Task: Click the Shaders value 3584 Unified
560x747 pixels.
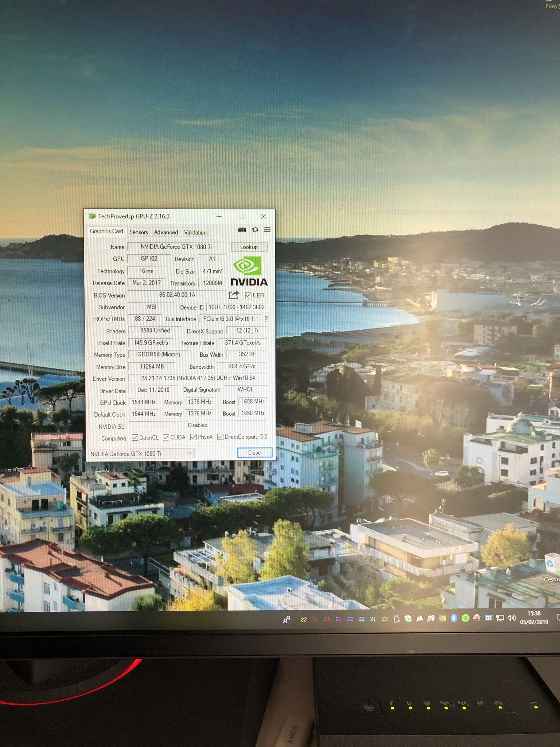Action: coord(155,330)
